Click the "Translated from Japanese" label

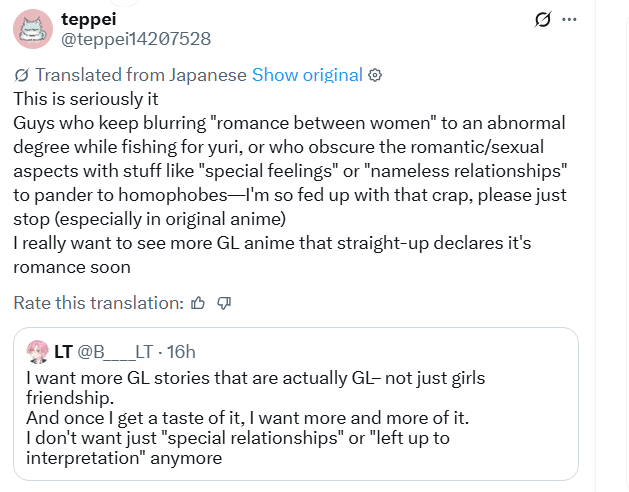pos(140,75)
